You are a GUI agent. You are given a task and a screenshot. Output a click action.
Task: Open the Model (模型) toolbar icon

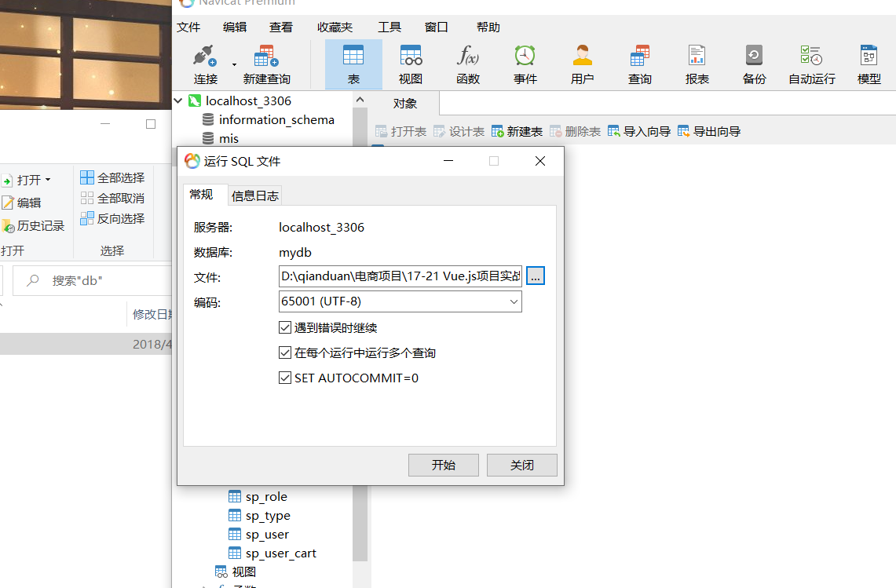[x=869, y=57]
